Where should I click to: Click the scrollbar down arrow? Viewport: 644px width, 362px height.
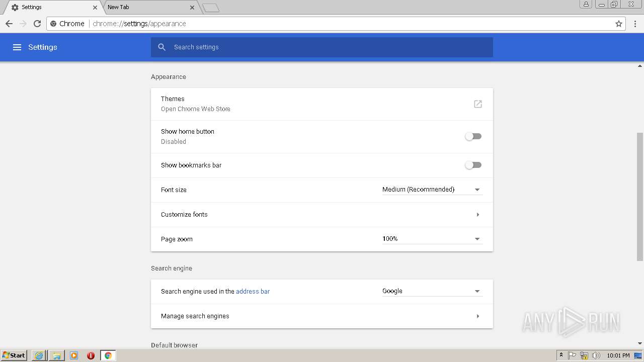pyautogui.click(x=640, y=343)
